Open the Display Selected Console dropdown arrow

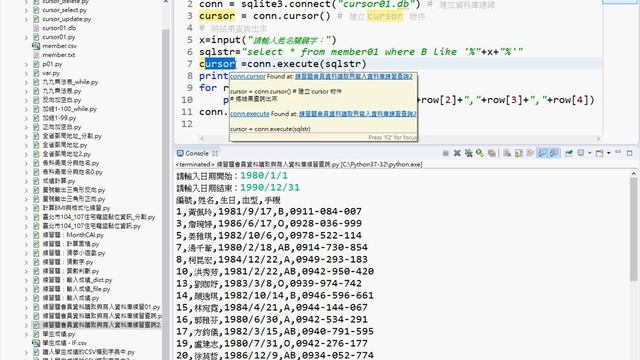[x=590, y=153]
